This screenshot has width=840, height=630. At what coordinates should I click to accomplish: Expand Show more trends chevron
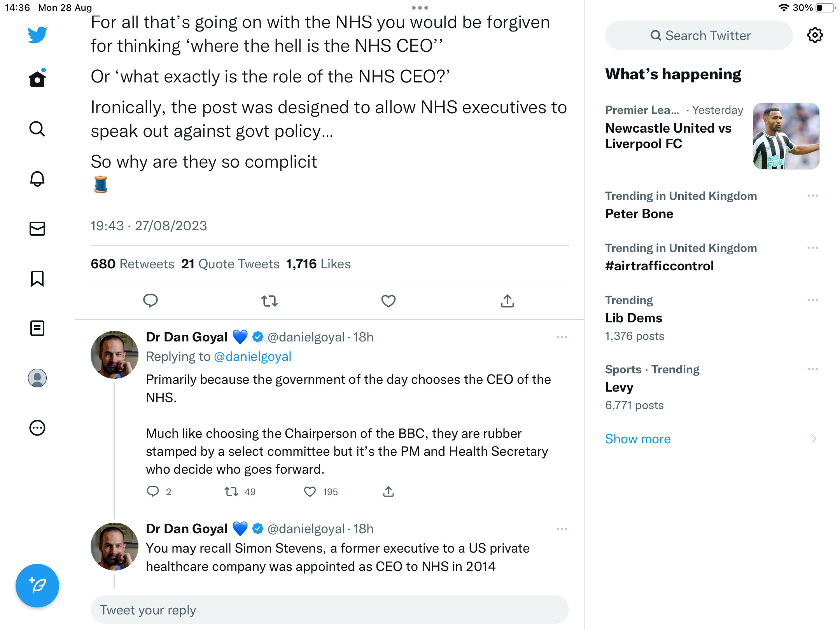click(x=814, y=439)
